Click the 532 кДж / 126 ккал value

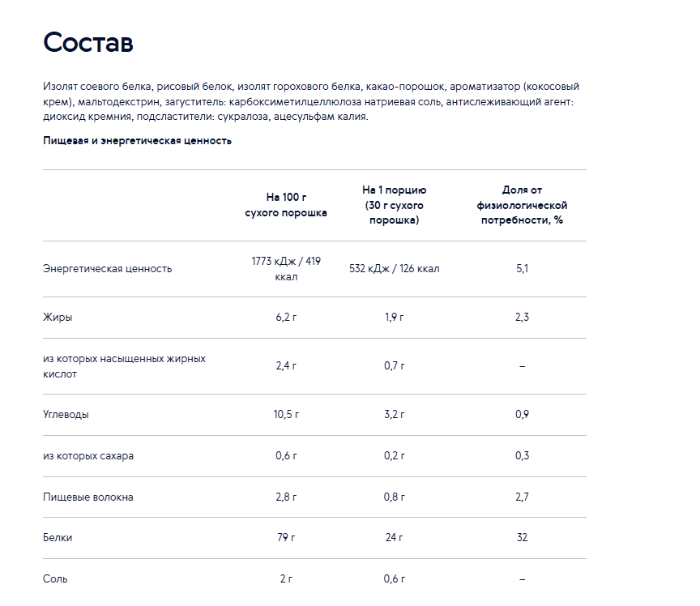click(x=395, y=269)
